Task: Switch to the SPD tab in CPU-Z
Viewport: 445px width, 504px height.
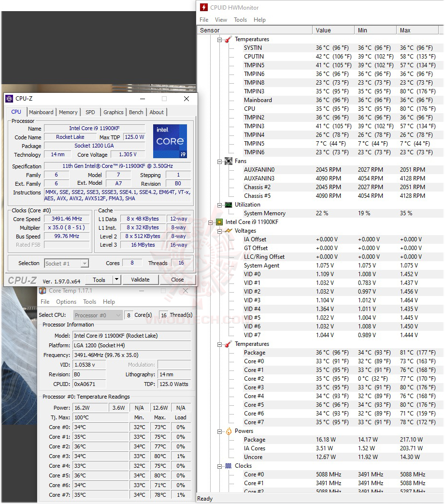Action: (x=90, y=112)
